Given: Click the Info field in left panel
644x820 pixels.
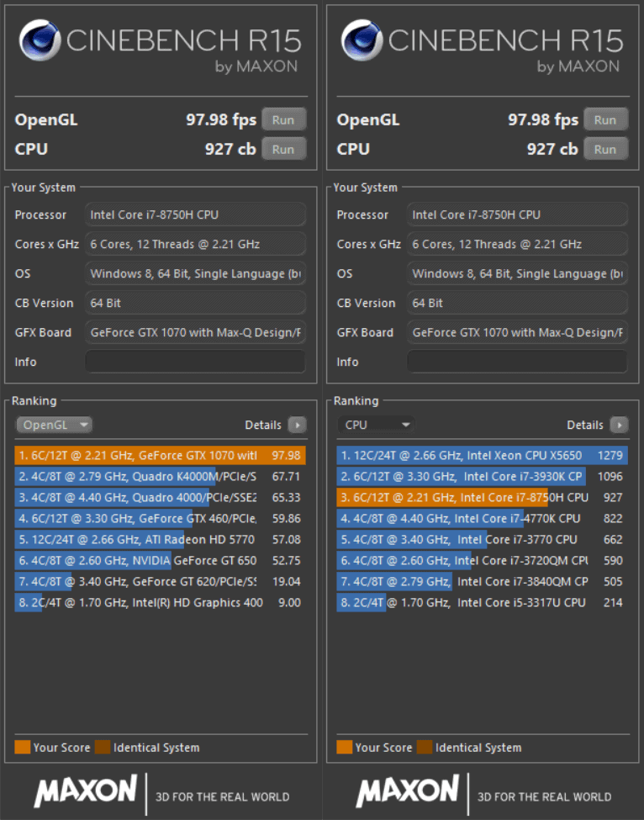Looking at the screenshot, I should (x=196, y=362).
